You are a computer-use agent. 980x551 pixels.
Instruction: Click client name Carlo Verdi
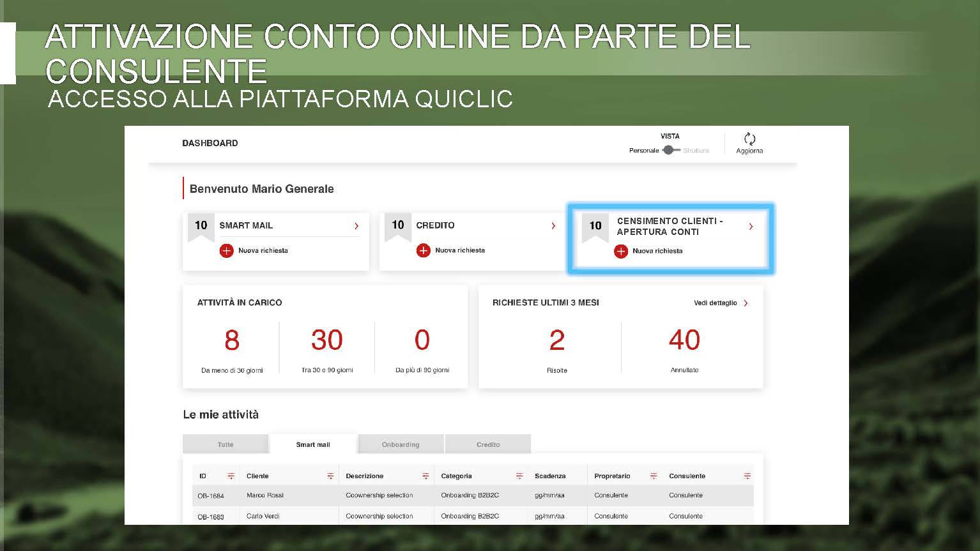[x=263, y=516]
